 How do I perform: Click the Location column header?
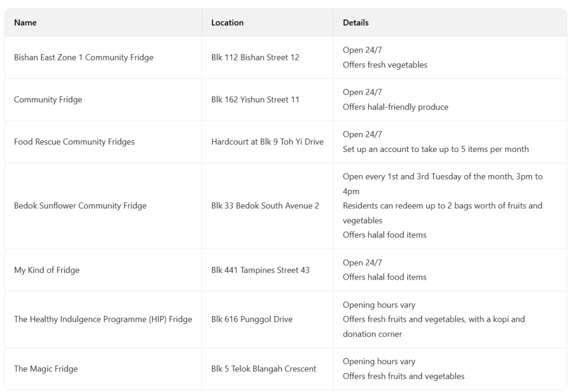coord(227,23)
